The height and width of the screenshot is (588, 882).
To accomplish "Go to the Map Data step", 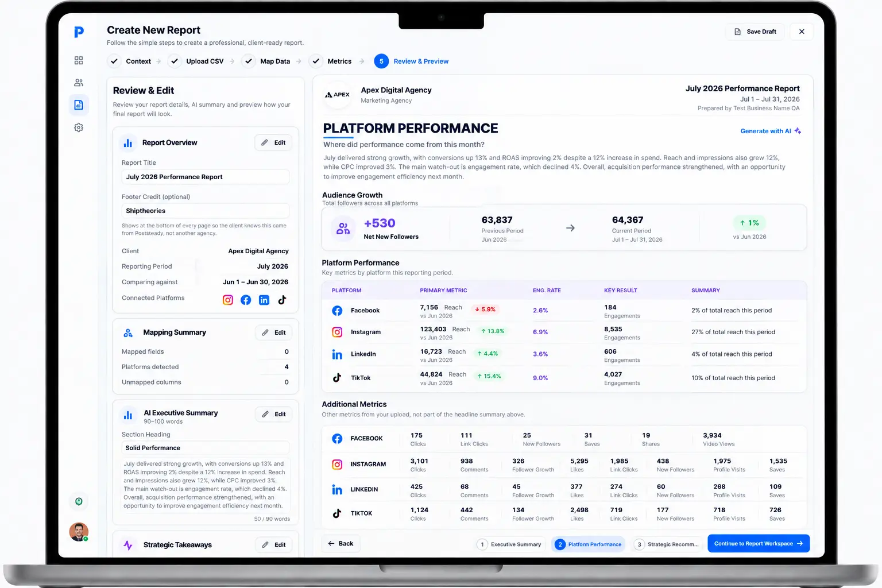I will click(x=266, y=61).
